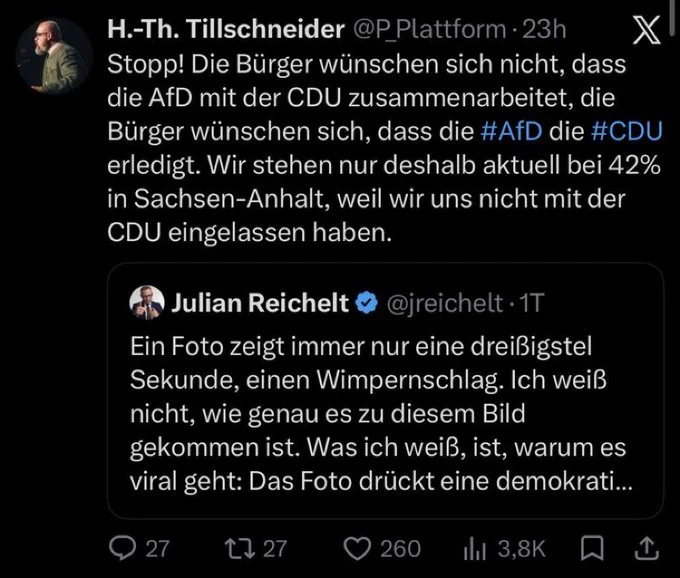
Task: Like the tweet with heart icon
Action: 357,549
